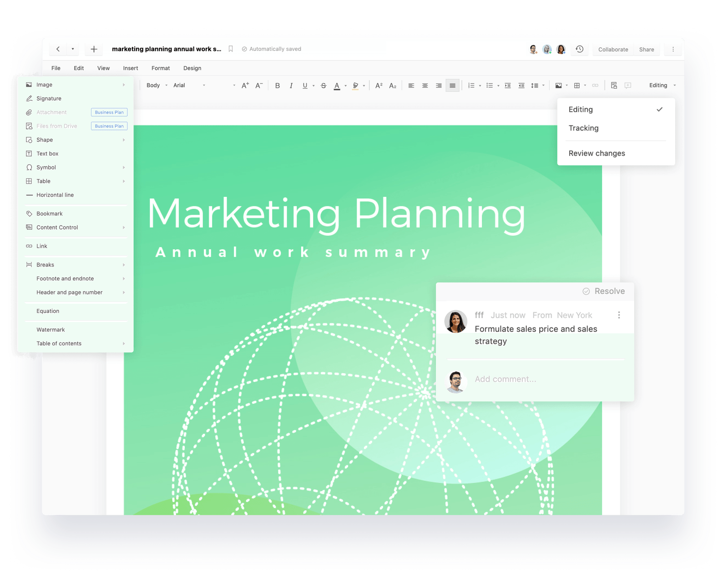Toggle bold formatting in toolbar
This screenshot has width=728, height=584.
point(278,86)
